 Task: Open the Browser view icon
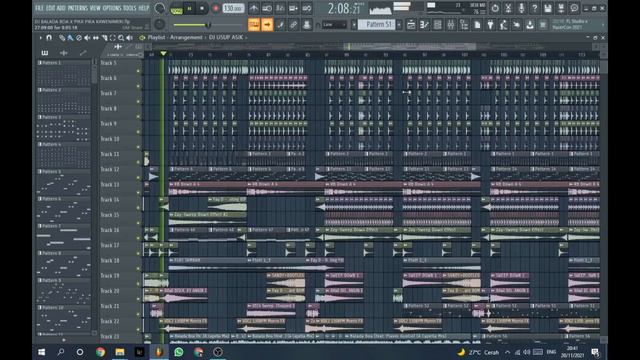click(x=464, y=25)
